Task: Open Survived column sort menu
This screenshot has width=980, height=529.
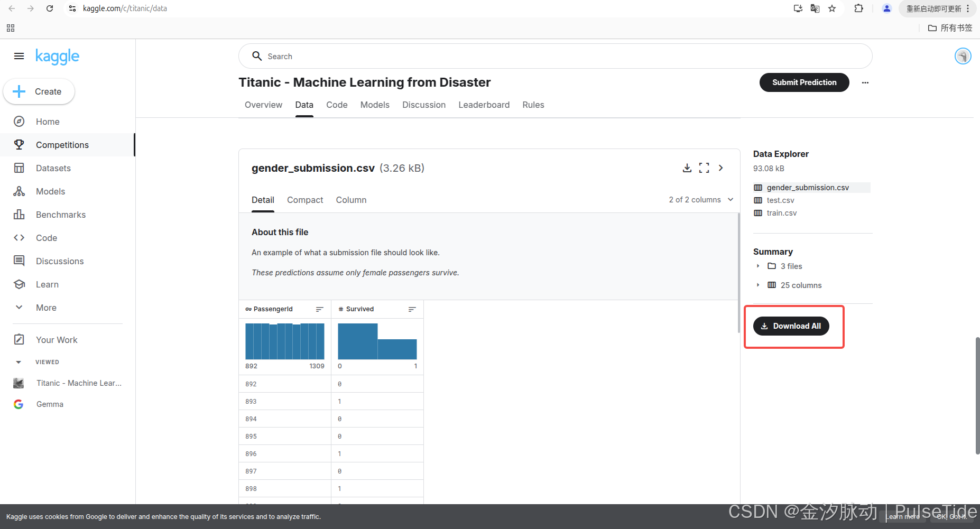Action: pyautogui.click(x=412, y=309)
